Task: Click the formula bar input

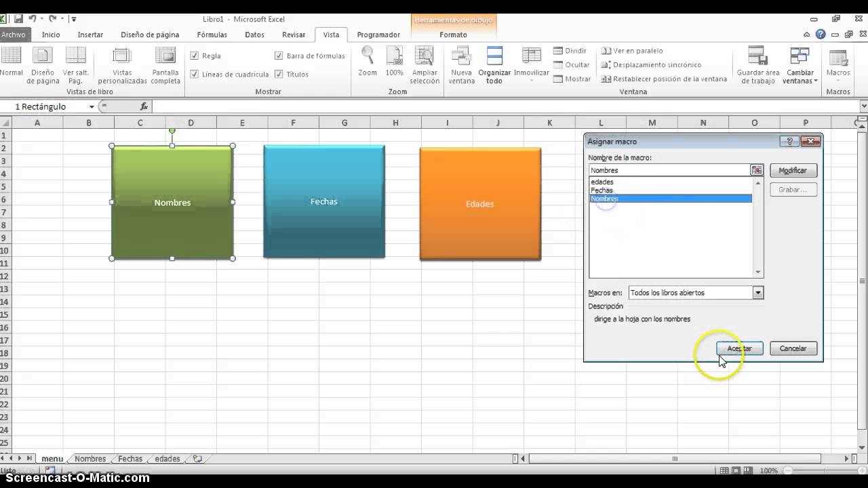Action: click(505, 106)
